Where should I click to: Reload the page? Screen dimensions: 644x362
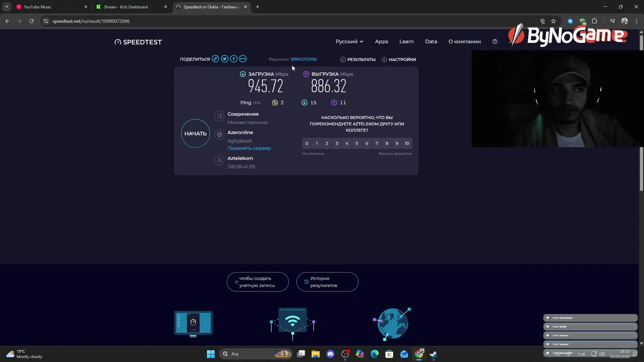click(31, 21)
